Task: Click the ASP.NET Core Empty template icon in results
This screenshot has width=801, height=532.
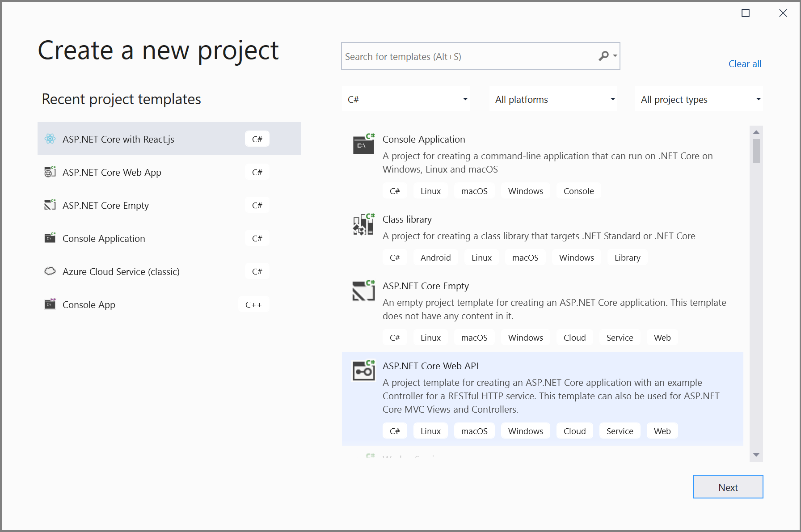Action: click(x=363, y=291)
